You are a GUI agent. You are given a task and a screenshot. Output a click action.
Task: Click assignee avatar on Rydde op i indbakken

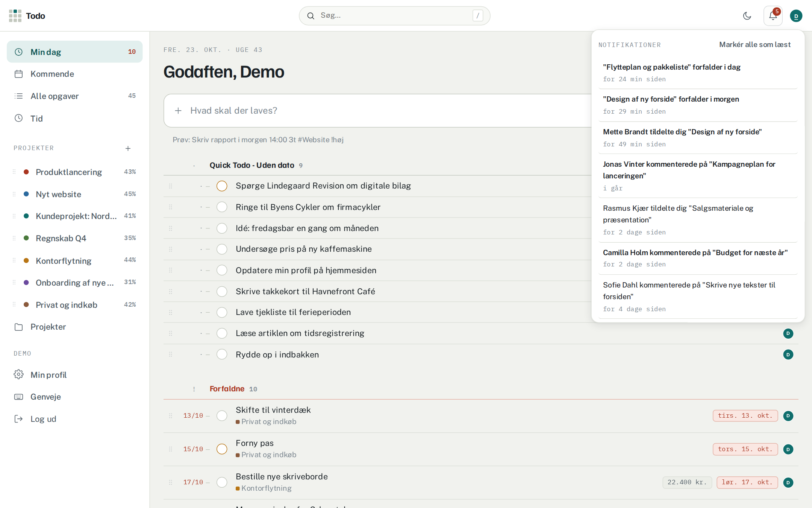[x=788, y=354]
